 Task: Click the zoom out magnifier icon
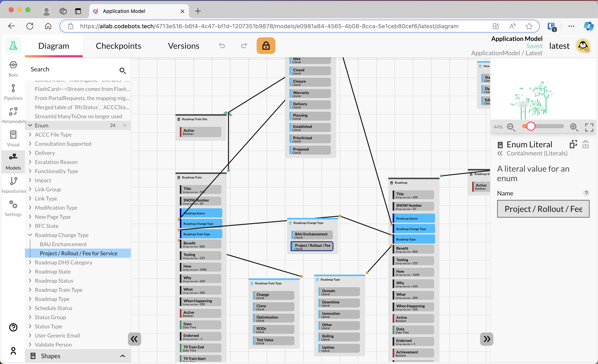pyautogui.click(x=511, y=127)
